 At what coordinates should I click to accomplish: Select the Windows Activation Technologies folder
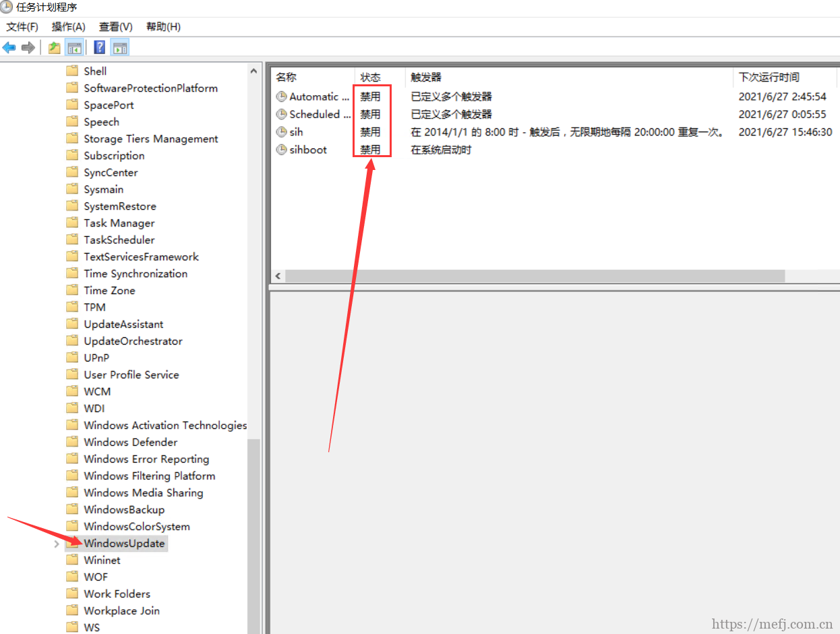coord(165,425)
